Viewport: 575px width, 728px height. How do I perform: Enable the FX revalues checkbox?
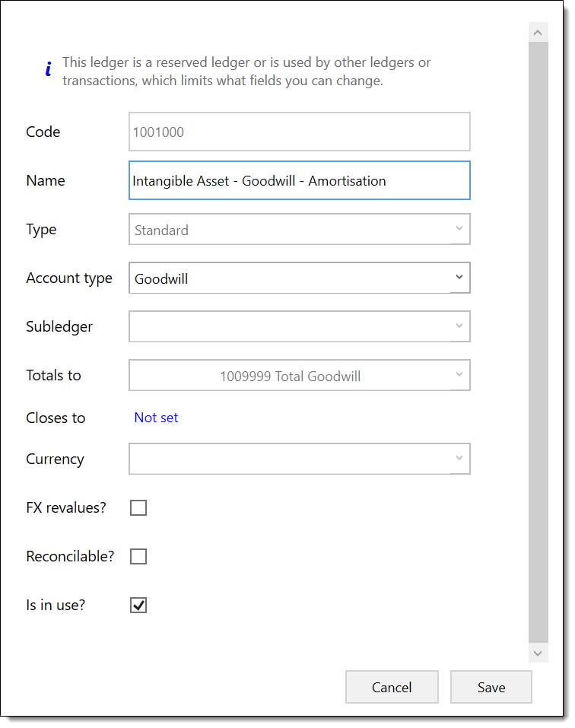pos(138,507)
